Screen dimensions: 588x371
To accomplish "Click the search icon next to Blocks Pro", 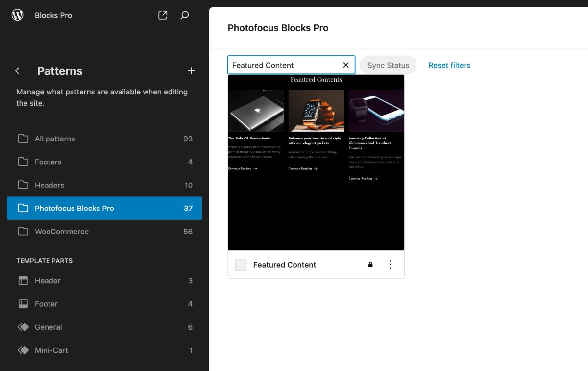I will coord(185,15).
